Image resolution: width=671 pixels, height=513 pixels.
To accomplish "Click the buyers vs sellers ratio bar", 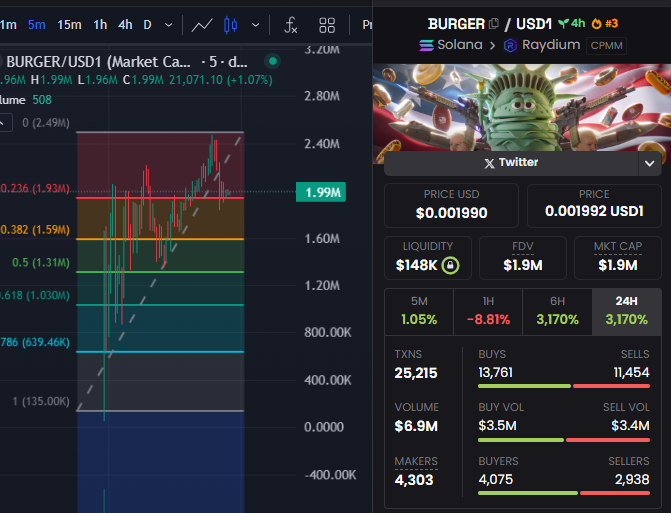I will click(564, 493).
